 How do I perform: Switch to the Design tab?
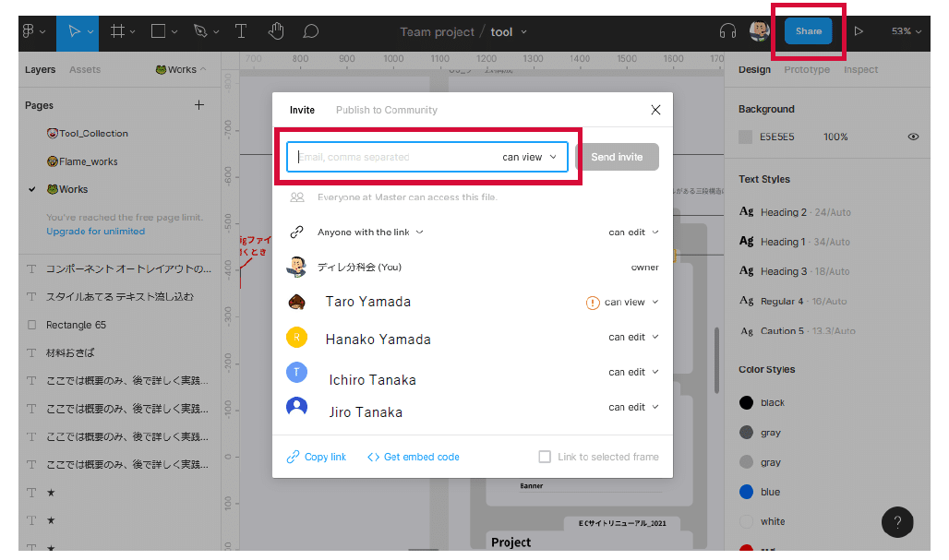[x=754, y=69]
